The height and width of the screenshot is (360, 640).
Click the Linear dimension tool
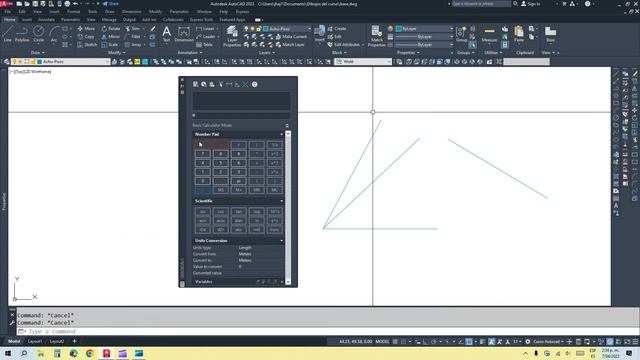205,29
